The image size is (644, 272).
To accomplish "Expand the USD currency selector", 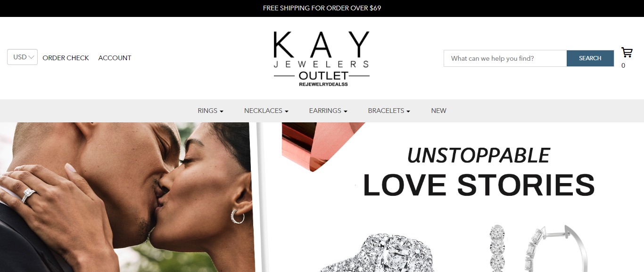I will pos(22,57).
